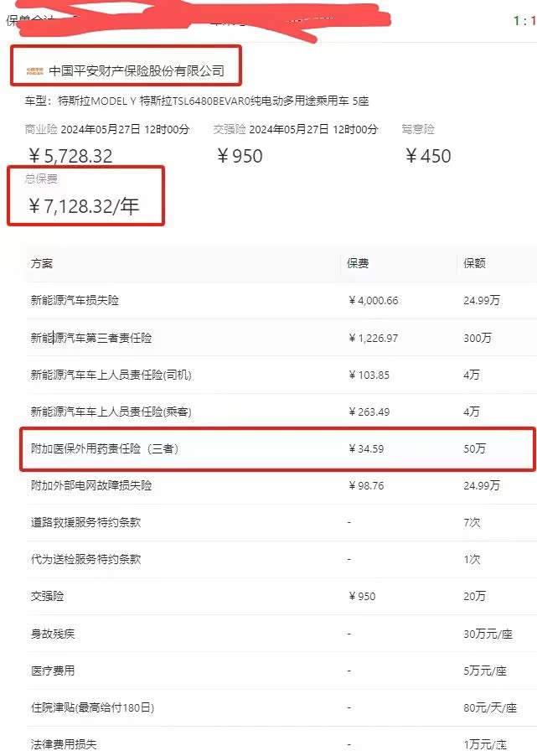Select the 附加医保外用药责任险（三者）row
Viewport: 537px width, 756px height.
(105, 449)
